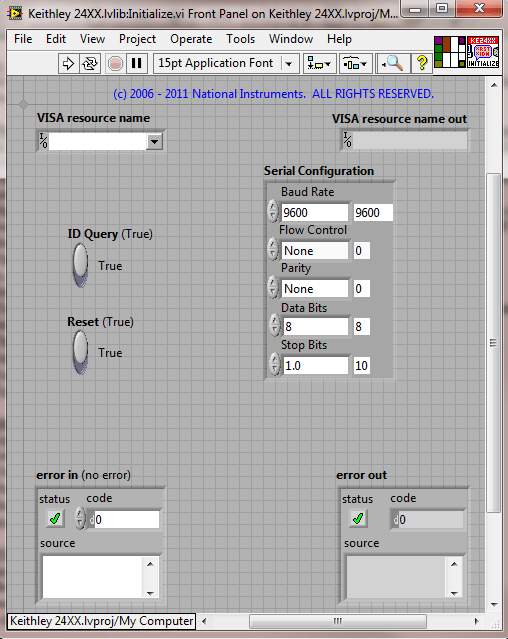Image resolution: width=508 pixels, height=639 pixels.
Task: Click the Data Bits increment stepper
Action: (275, 321)
